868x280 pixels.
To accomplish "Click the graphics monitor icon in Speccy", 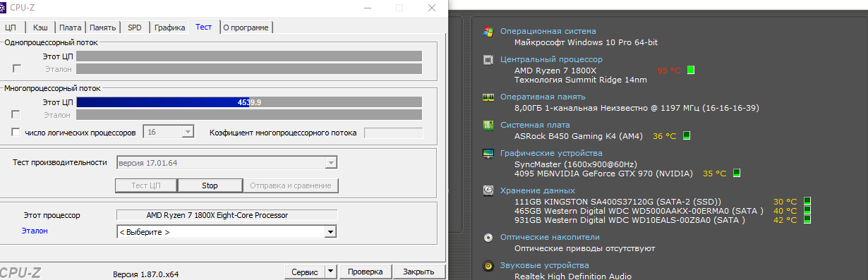I will [488, 153].
